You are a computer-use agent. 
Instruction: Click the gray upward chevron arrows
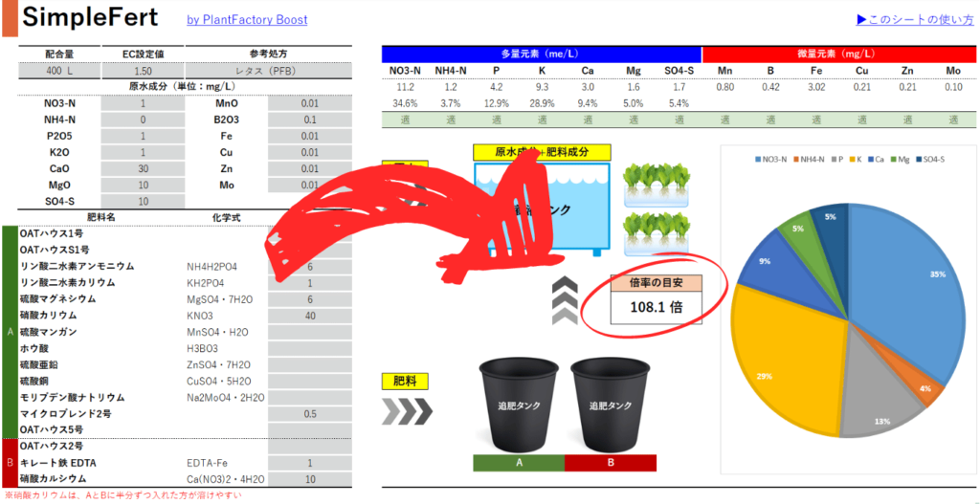pos(565,299)
